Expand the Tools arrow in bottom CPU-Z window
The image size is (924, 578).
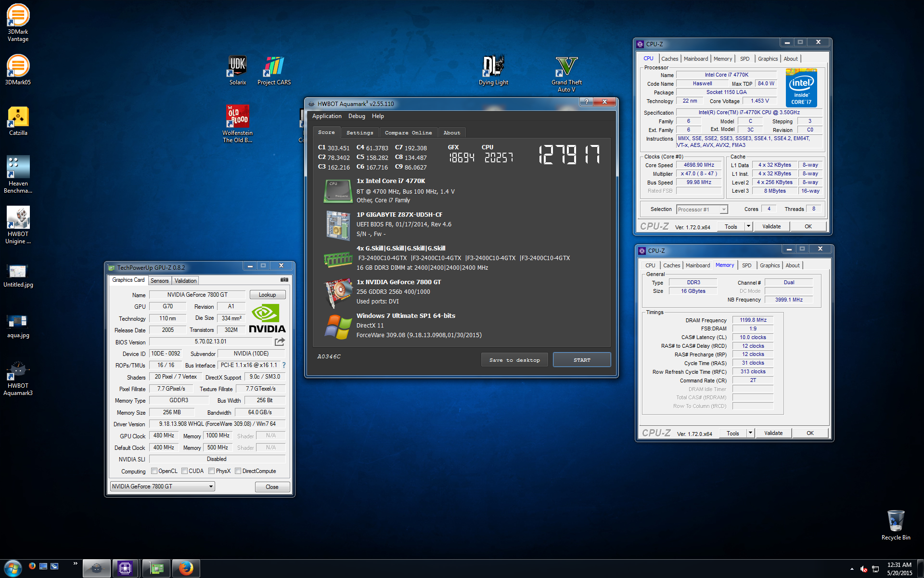[750, 433]
